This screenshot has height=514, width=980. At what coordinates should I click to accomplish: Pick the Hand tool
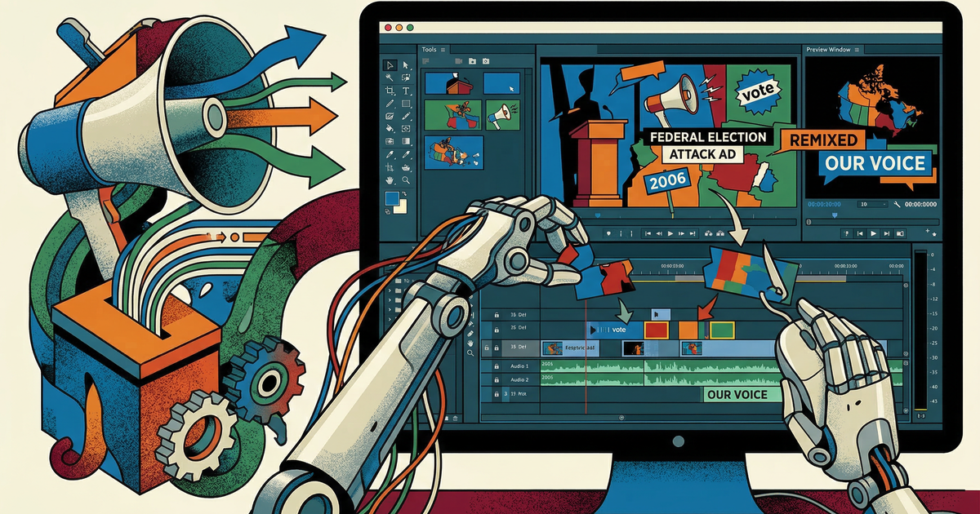coord(390,179)
